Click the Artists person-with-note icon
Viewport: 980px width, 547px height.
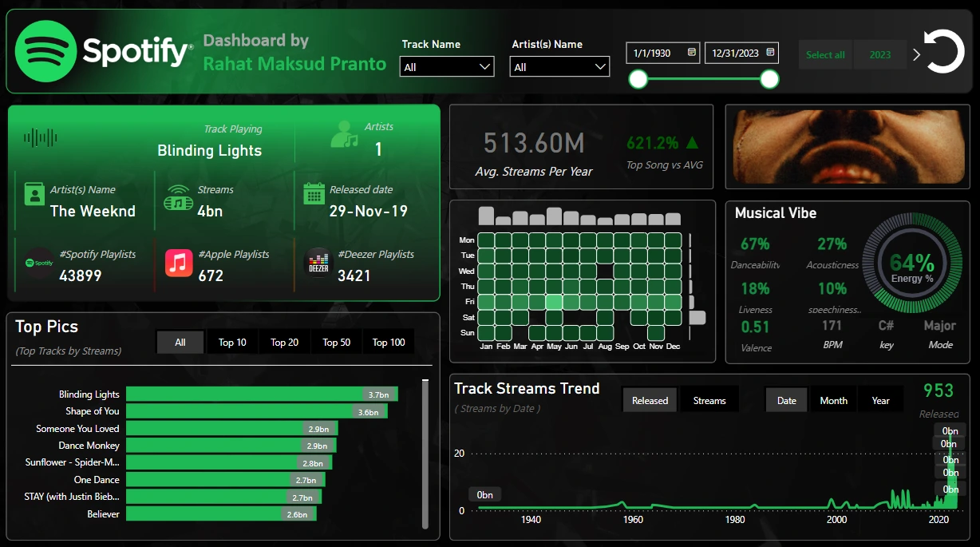click(x=344, y=135)
